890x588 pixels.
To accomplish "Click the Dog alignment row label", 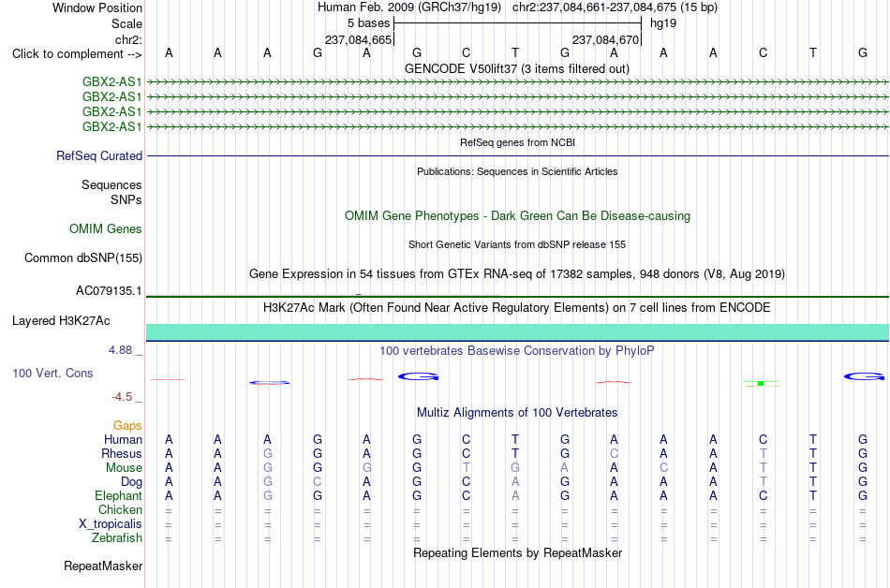I will click(x=131, y=482).
